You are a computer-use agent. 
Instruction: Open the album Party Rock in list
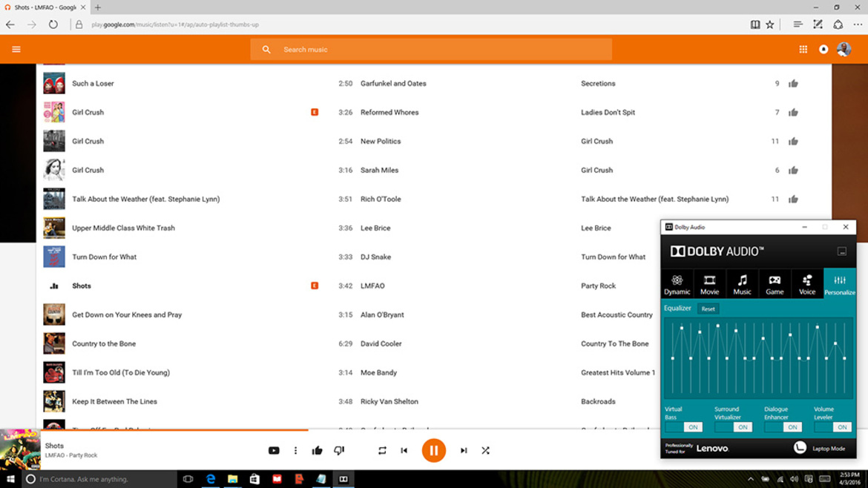point(598,286)
